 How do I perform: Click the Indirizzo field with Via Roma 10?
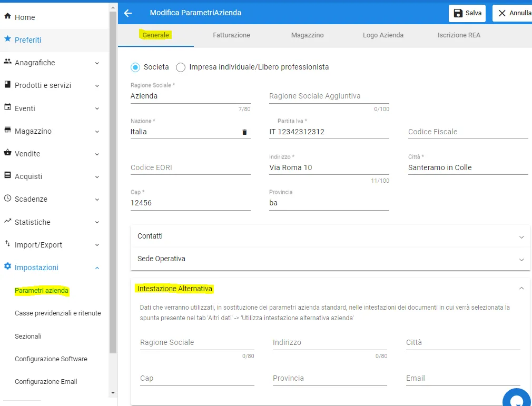click(x=329, y=167)
